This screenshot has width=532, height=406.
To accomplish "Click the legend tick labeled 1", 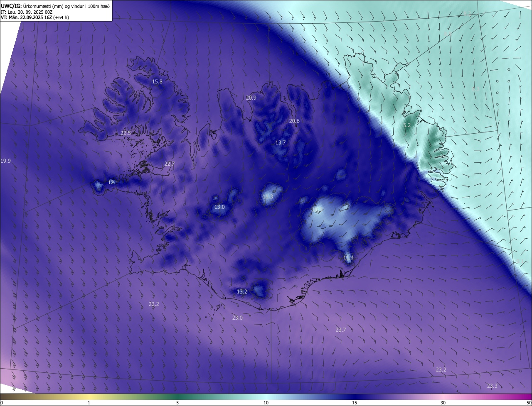I will click(x=89, y=403).
